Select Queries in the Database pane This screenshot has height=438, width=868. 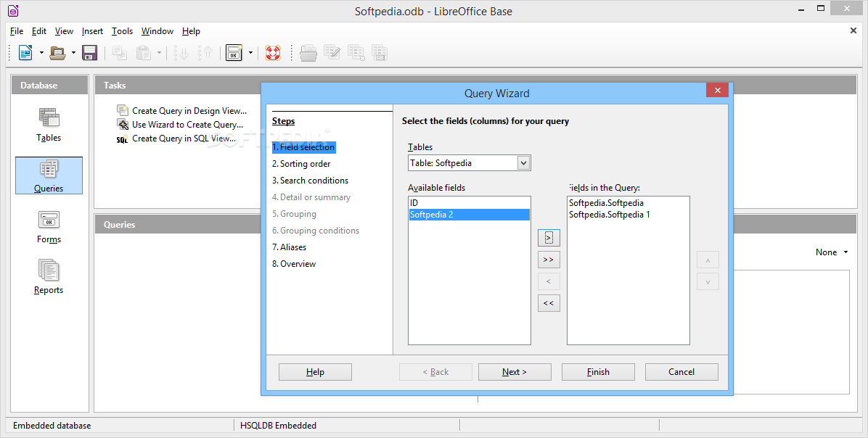point(49,176)
